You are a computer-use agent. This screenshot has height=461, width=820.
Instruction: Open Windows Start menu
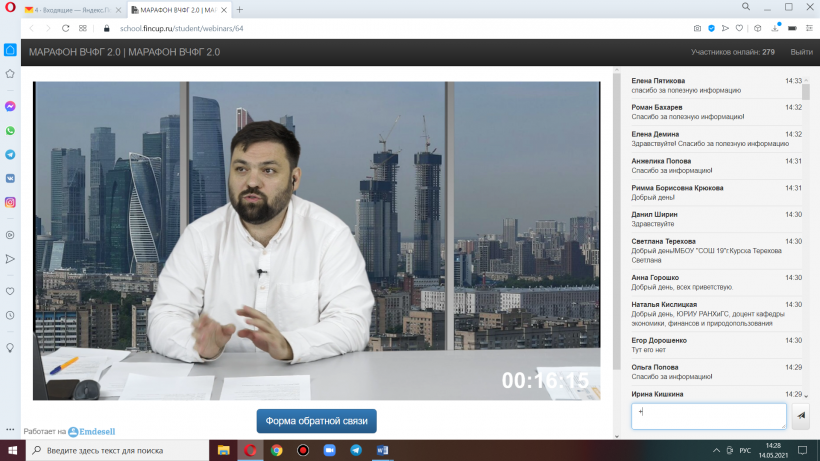coord(13,450)
